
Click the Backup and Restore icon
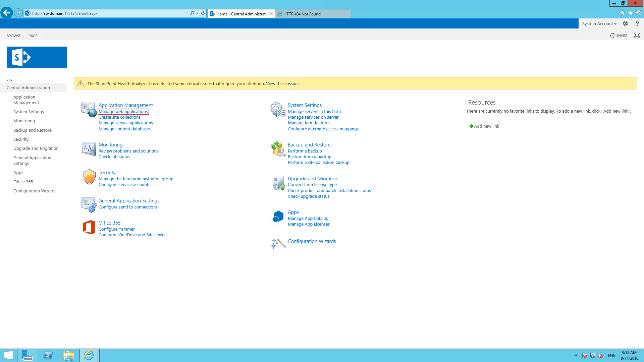[278, 149]
